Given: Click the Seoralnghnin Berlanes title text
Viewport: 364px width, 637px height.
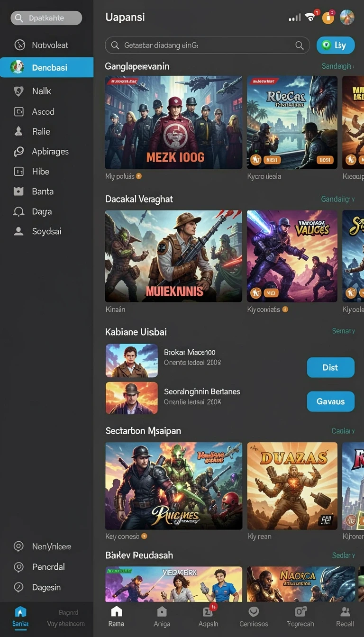Looking at the screenshot, I should 202,391.
